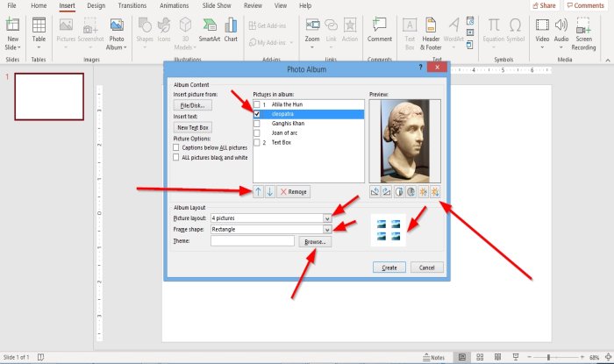614x364 pixels.
Task: Uncheck the cleopatra checkbox
Action: coord(257,114)
